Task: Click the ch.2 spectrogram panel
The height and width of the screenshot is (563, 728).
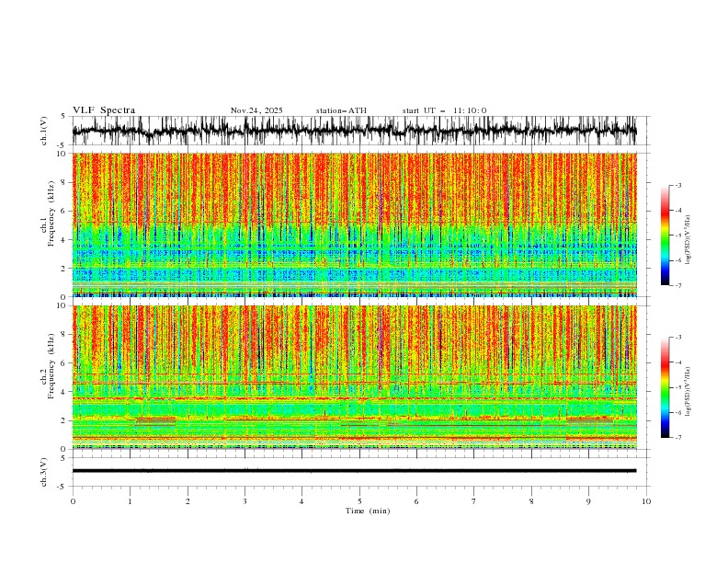Action: tap(354, 377)
